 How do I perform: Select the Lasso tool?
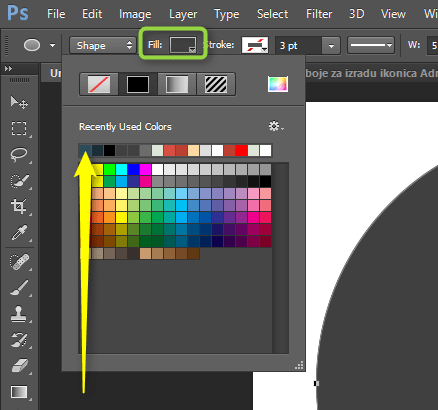point(19,155)
